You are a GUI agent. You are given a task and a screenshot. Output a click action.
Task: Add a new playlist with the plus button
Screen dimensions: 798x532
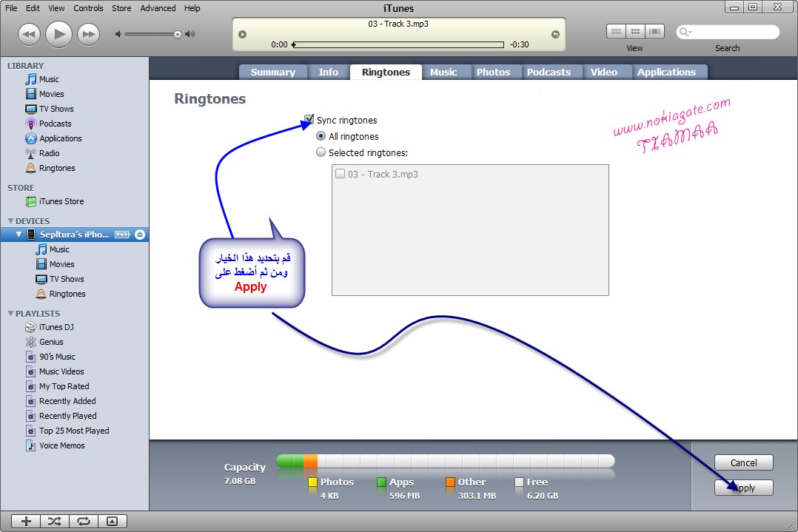point(26,521)
